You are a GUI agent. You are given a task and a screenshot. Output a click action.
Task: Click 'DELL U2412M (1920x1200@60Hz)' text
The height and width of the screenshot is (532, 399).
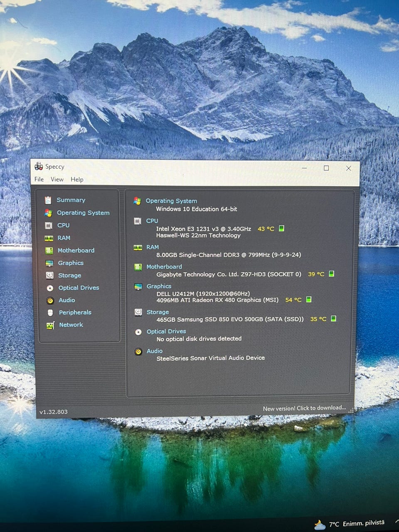203,293
